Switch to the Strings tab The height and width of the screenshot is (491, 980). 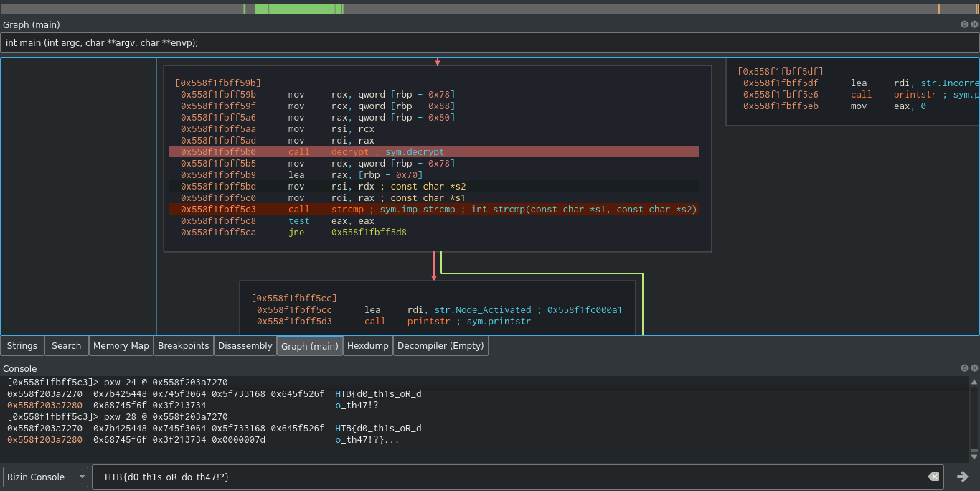click(22, 346)
